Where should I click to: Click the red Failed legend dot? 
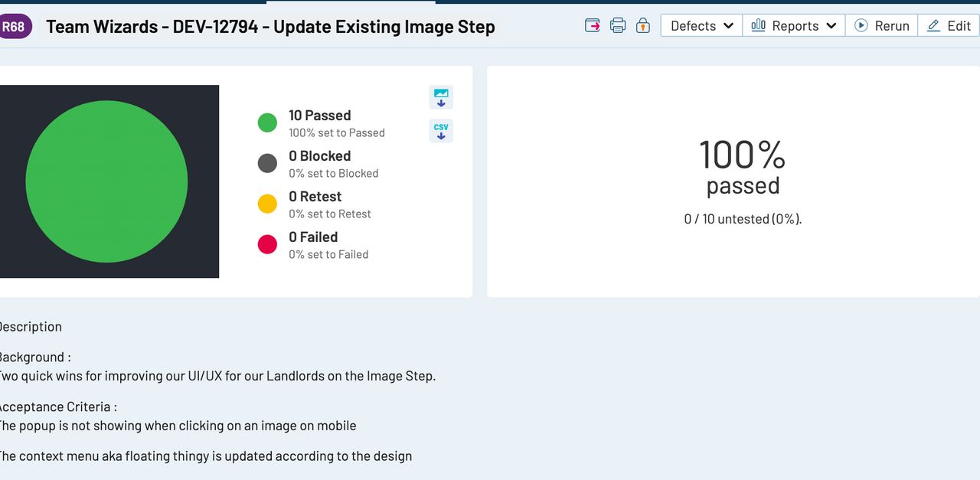[x=267, y=244]
